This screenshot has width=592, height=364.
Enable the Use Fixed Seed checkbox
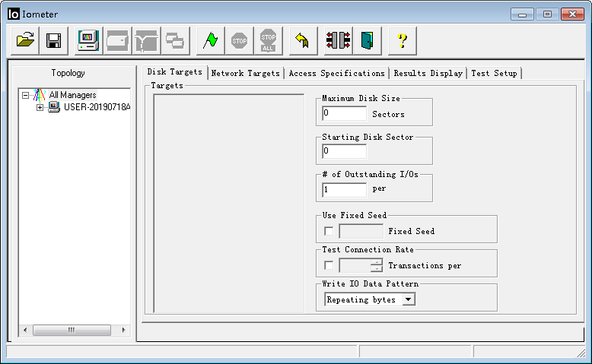[x=329, y=231]
